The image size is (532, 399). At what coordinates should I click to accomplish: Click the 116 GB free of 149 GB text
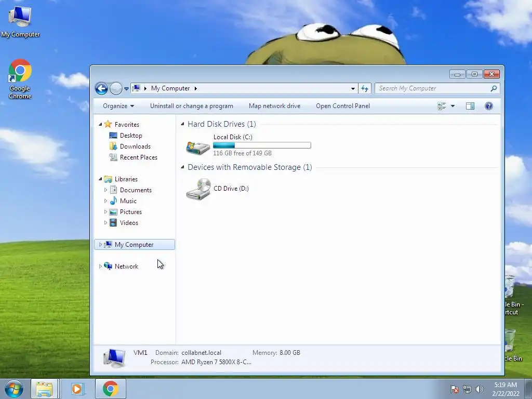(242, 153)
